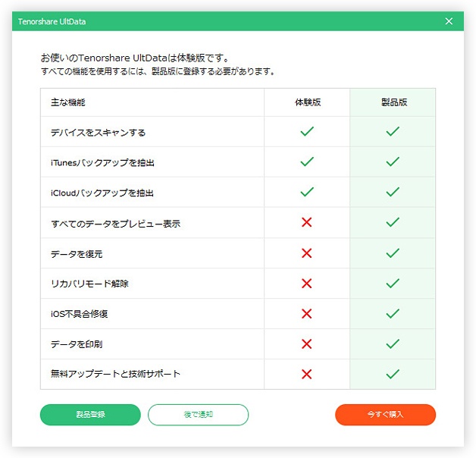Click the 製品版 checkmark for iCloudバックアップを抽出
This screenshot has width=476, height=458.
[393, 192]
